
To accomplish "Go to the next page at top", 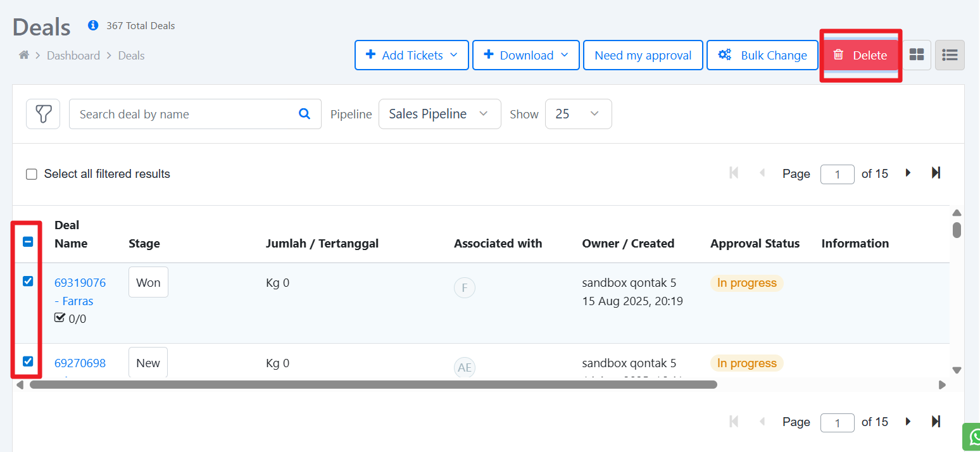I will coord(908,173).
